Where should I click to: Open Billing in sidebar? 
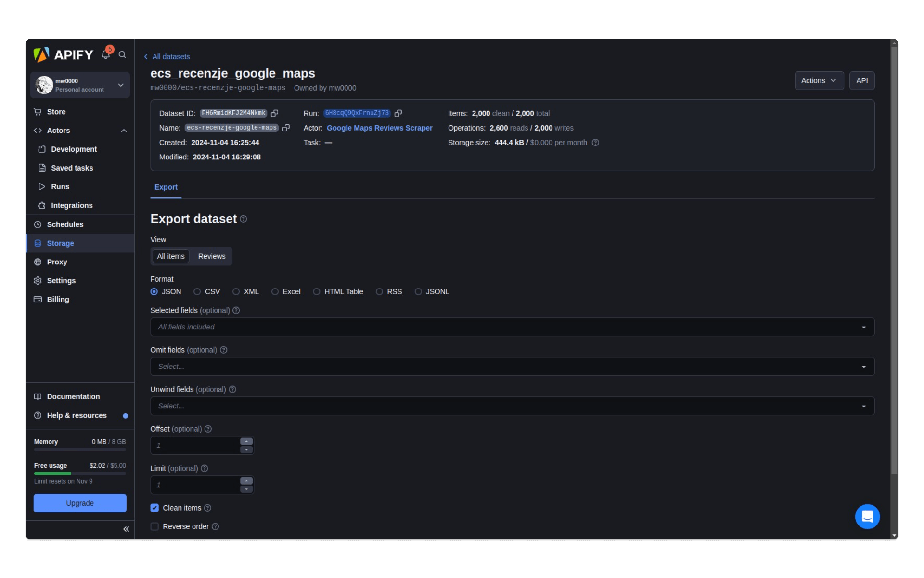coord(80,300)
